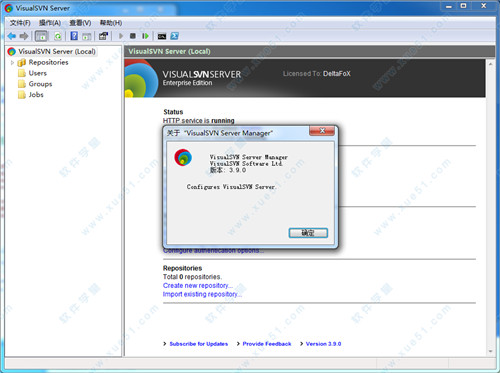Image resolution: width=500 pixels, height=373 pixels.
Task: Close the About VisualSVN Server Manager dialog
Action: [322, 131]
